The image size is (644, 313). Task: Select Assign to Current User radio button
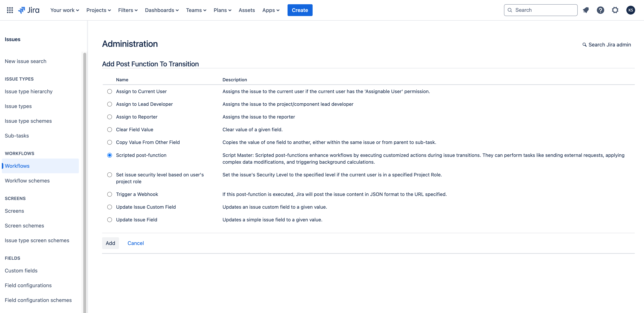(x=109, y=91)
